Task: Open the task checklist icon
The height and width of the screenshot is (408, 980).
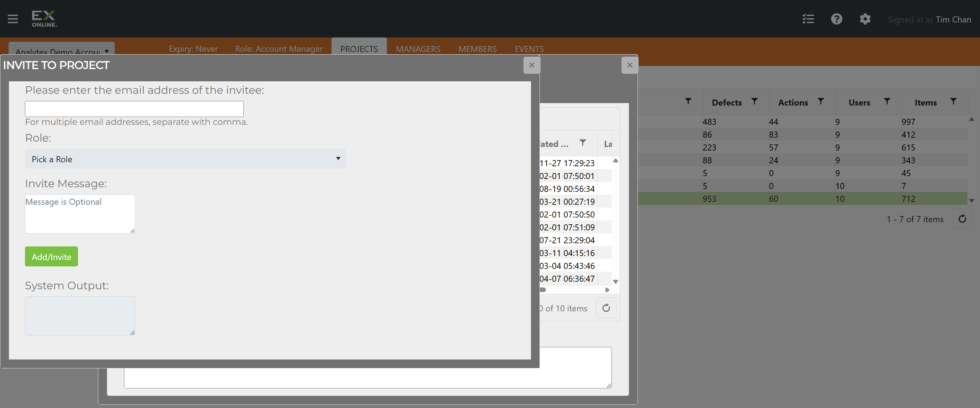Action: (x=808, y=19)
